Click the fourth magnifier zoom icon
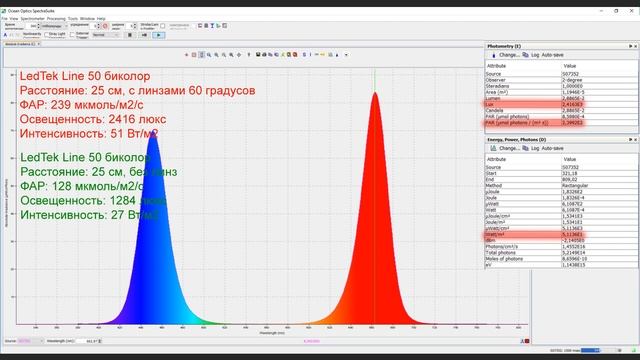The width and height of the screenshot is (640, 360). coord(231,55)
